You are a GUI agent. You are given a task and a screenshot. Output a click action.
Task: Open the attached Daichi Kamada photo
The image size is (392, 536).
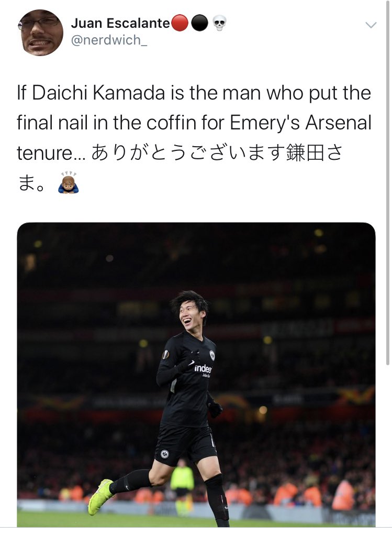click(196, 375)
